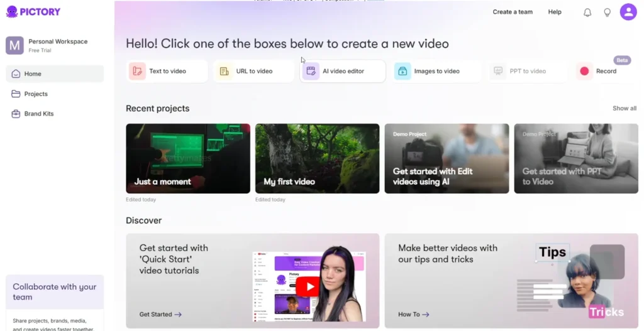Click the Beta badge
644x331 pixels.
(622, 60)
